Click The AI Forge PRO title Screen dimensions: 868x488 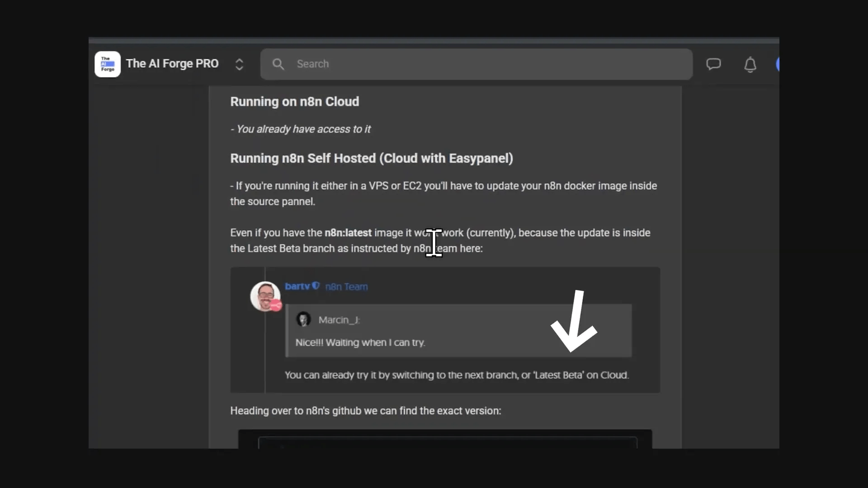pyautogui.click(x=172, y=64)
